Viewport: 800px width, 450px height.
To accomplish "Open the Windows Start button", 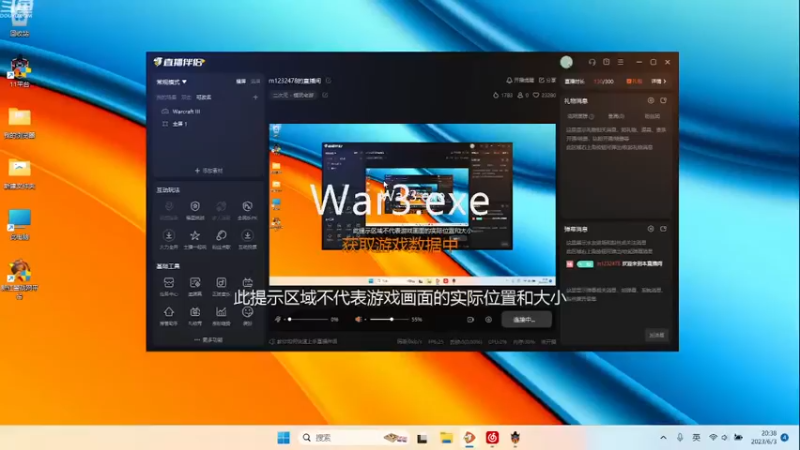I will point(284,438).
